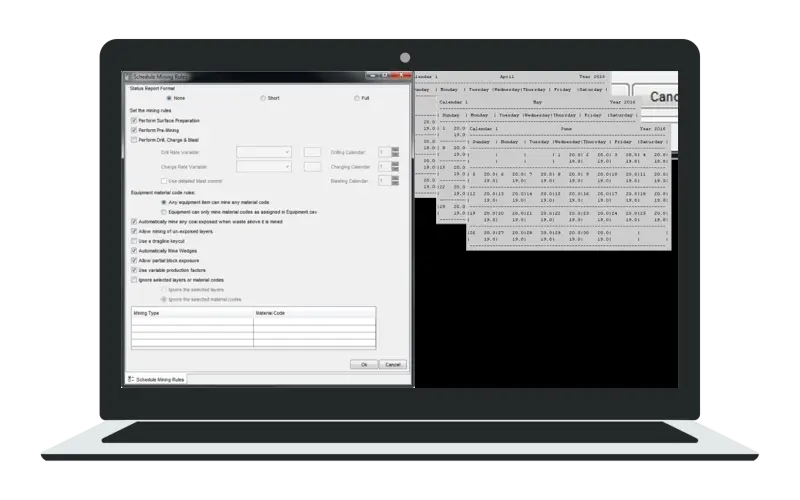Select Any equipment item can mine any material code

pos(164,203)
